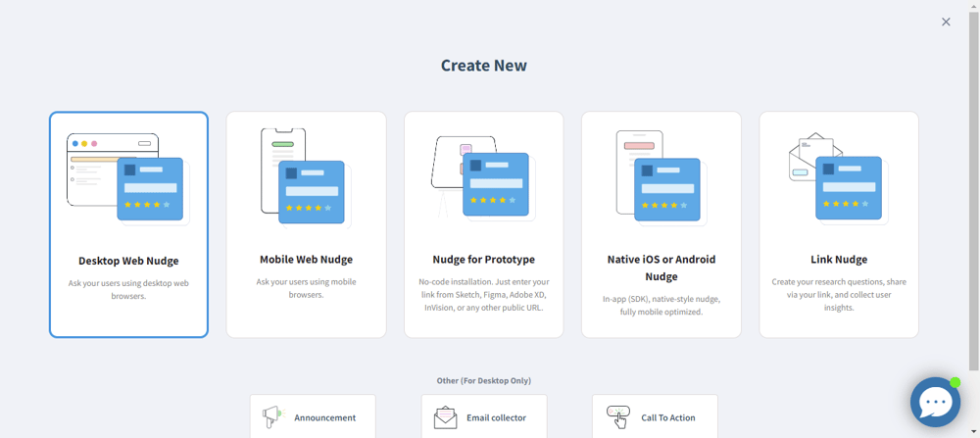Select the Desktop Web Nudge card illustration
Viewport: 980px width, 438px height.
pyautogui.click(x=128, y=179)
